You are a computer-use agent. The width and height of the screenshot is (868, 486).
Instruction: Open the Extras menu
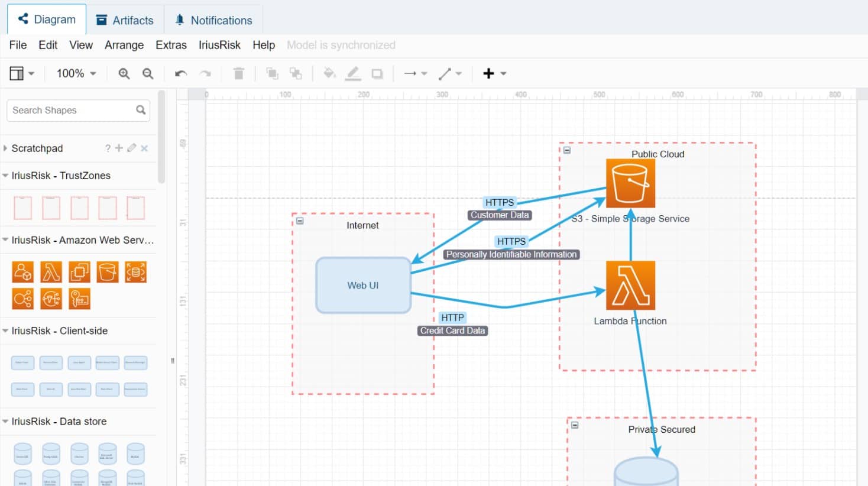pos(171,45)
